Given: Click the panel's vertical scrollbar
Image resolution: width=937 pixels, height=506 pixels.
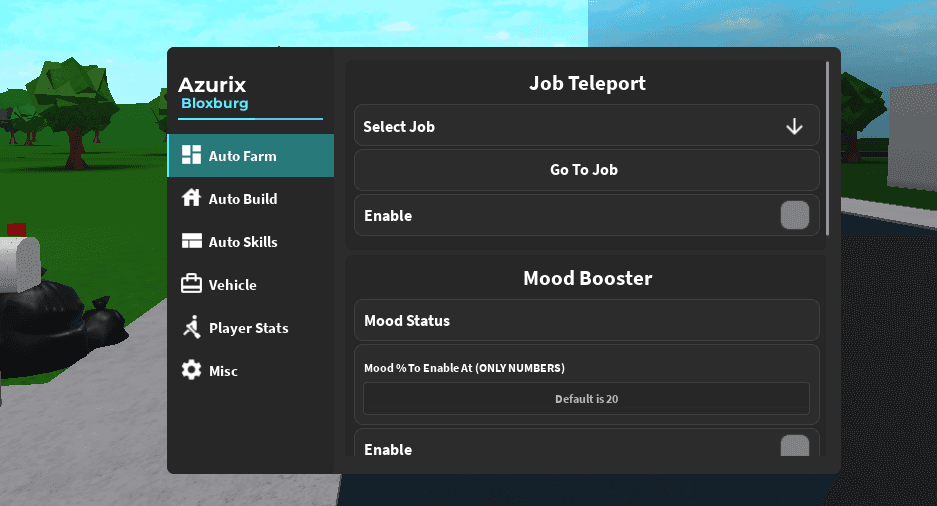Looking at the screenshot, I should tap(828, 148).
